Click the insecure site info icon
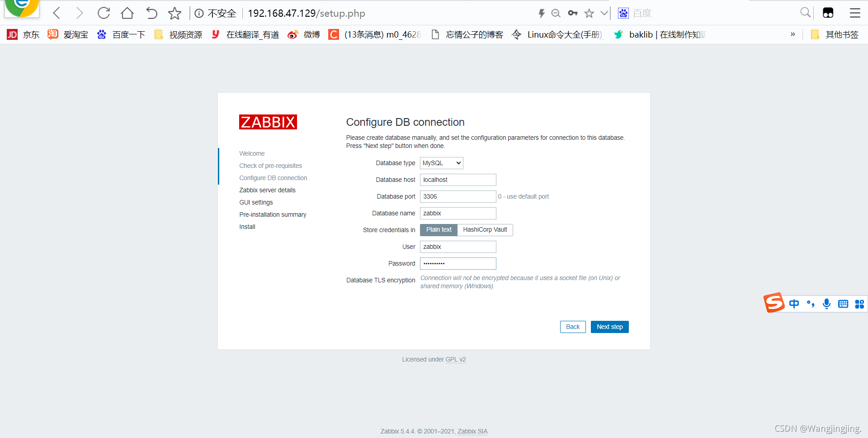This screenshot has height=438, width=868. point(199,14)
